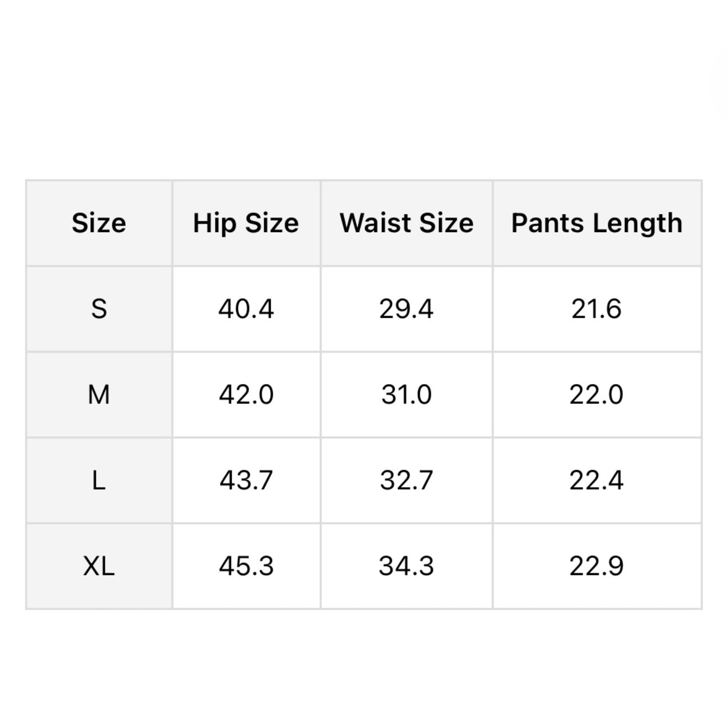
Task: Select the M size row label
Action: pyautogui.click(x=99, y=395)
